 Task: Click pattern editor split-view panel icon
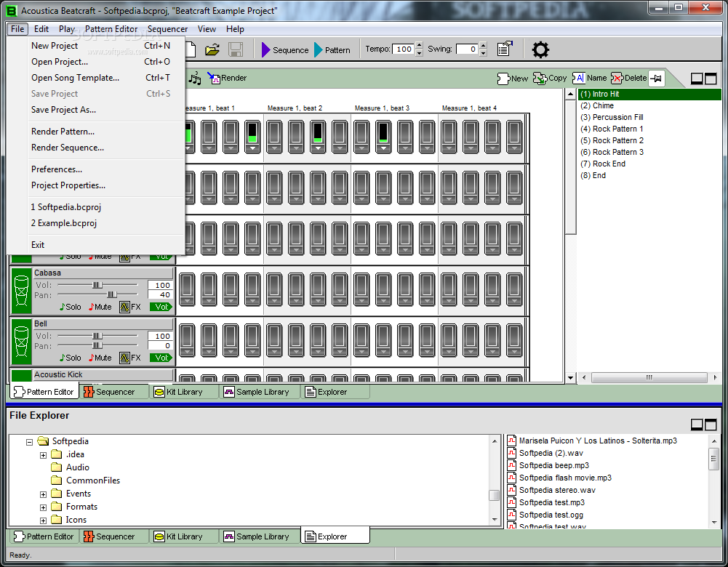[697, 79]
